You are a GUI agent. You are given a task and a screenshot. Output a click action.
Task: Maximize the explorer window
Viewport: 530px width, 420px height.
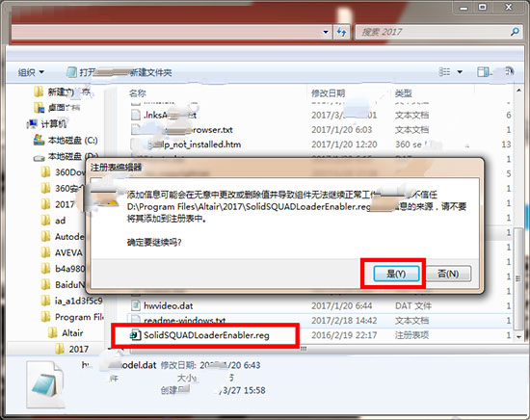[483, 7]
